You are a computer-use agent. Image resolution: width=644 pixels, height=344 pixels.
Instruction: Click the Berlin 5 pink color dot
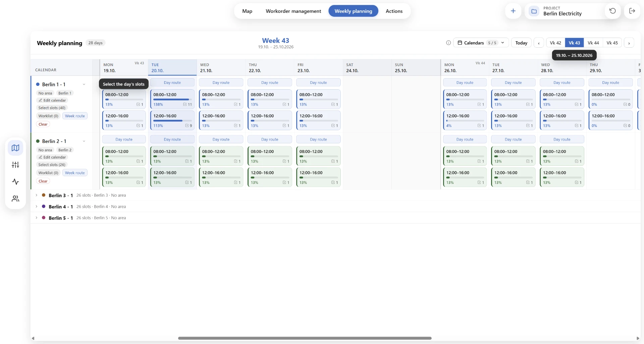pyautogui.click(x=44, y=217)
